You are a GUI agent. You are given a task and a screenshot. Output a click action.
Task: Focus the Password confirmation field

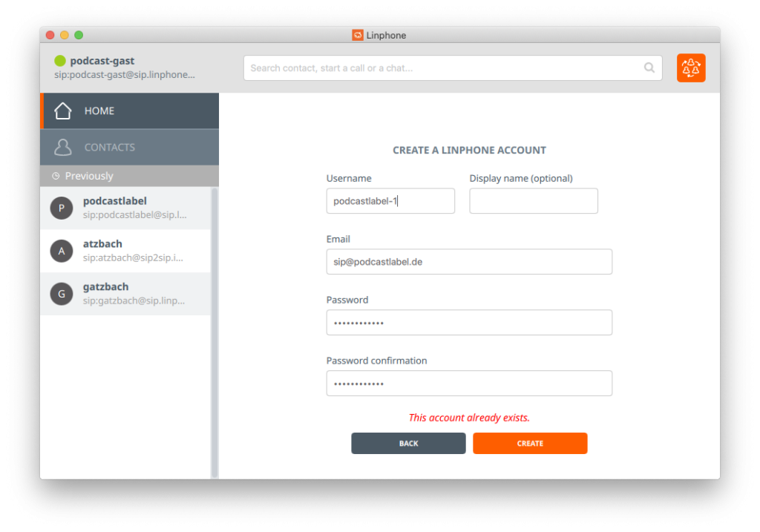(x=469, y=383)
